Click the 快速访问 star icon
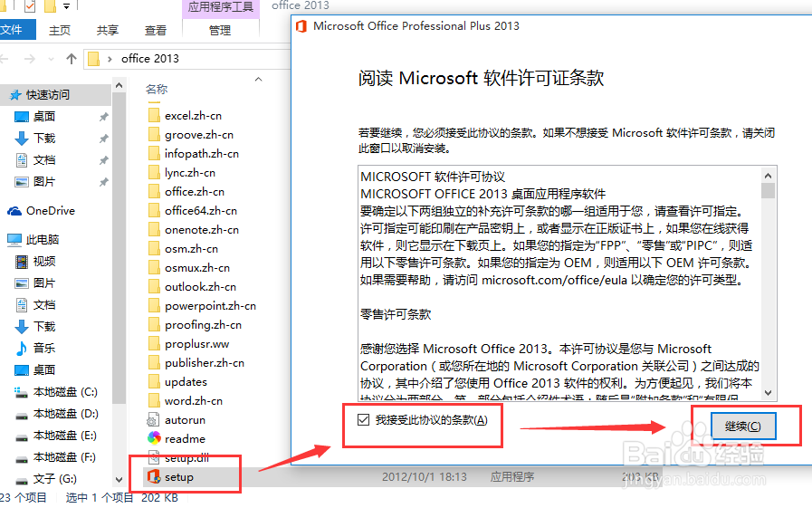 [15, 95]
